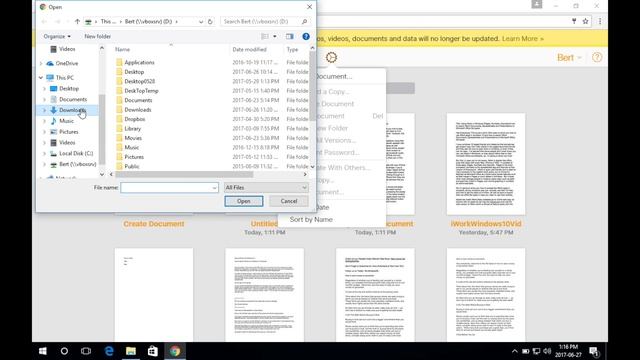Open the Action Center notification icon
640x360 pixels.
tap(594, 351)
